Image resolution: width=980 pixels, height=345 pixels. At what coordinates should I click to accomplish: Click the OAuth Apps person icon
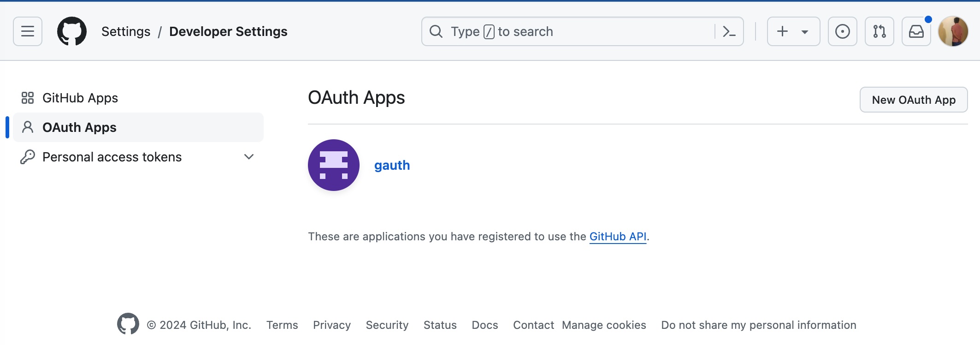28,127
